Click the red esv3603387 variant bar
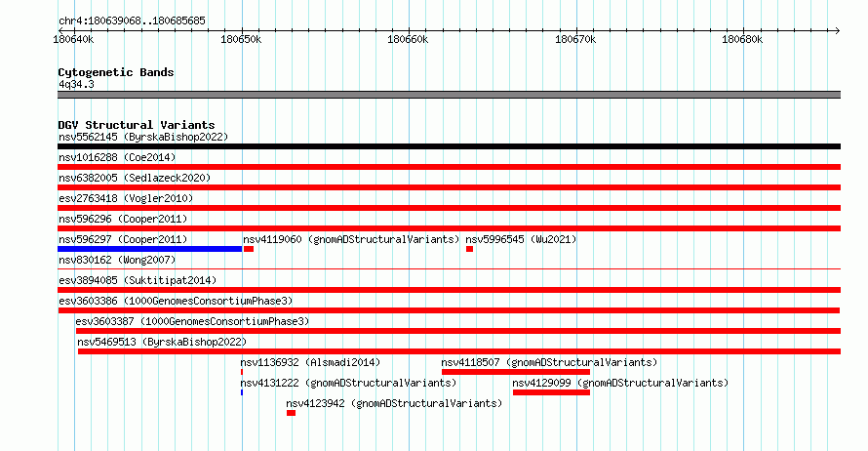 coord(458,331)
